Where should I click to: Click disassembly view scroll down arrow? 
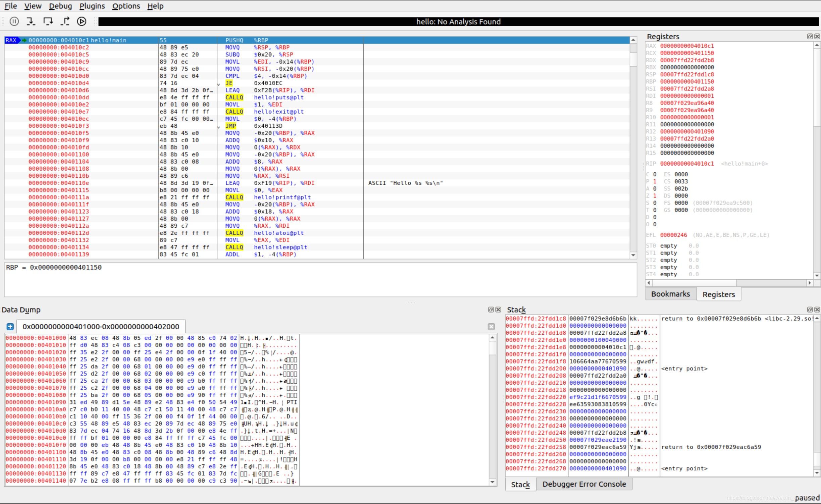pyautogui.click(x=633, y=255)
